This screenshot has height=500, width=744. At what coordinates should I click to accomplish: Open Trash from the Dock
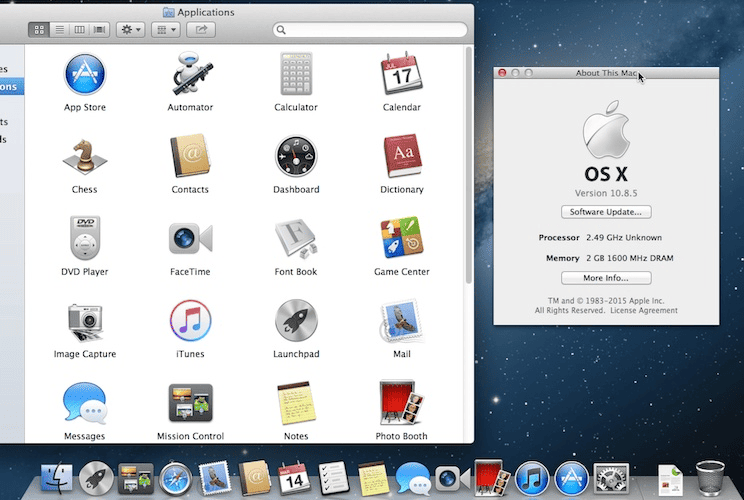click(x=710, y=478)
